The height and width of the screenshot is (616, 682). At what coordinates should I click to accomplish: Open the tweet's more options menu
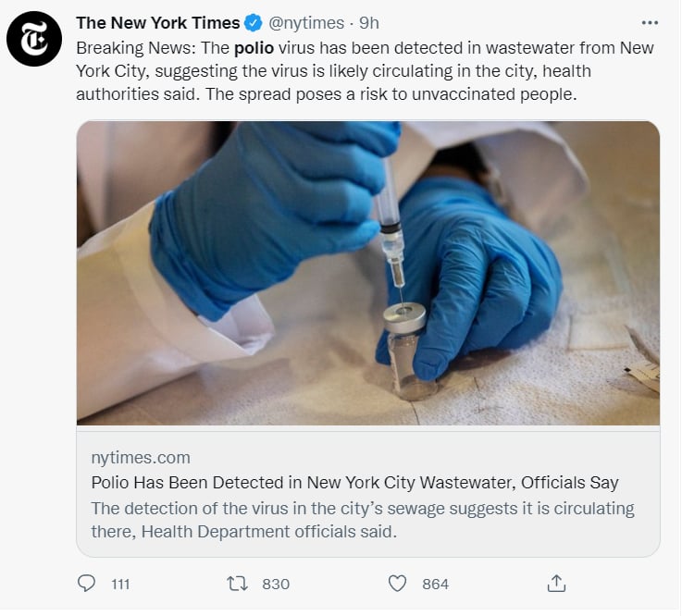651,23
